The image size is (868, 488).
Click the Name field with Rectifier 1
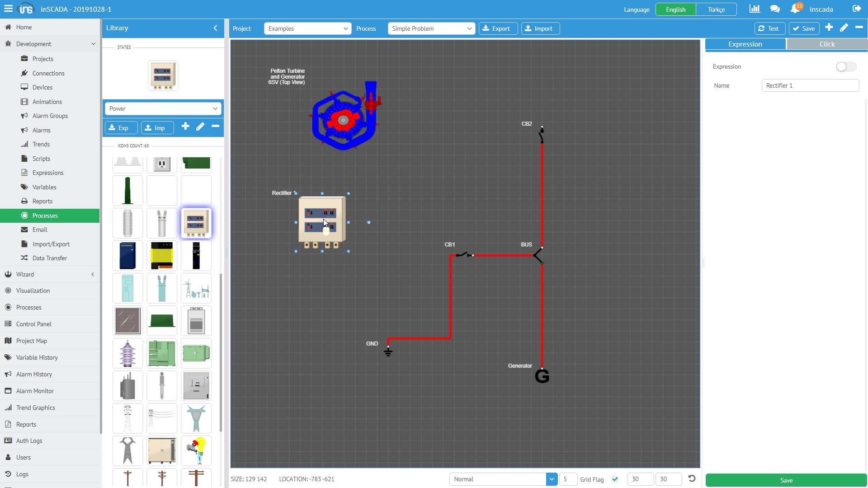point(810,85)
